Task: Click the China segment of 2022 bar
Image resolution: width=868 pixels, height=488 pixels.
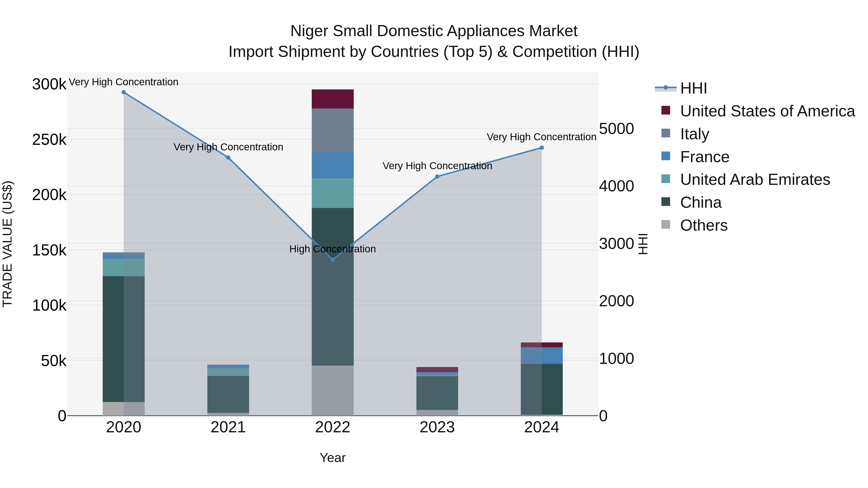Action: (332, 287)
